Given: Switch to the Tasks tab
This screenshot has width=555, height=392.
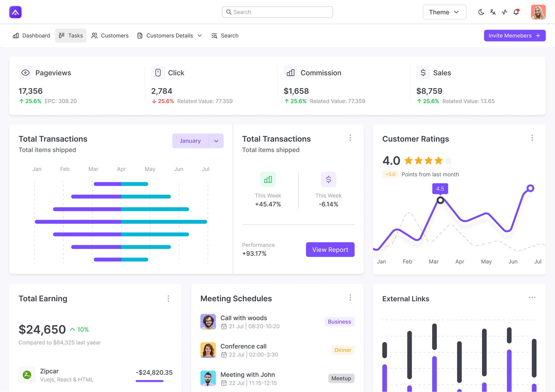Looking at the screenshot, I should (x=71, y=36).
